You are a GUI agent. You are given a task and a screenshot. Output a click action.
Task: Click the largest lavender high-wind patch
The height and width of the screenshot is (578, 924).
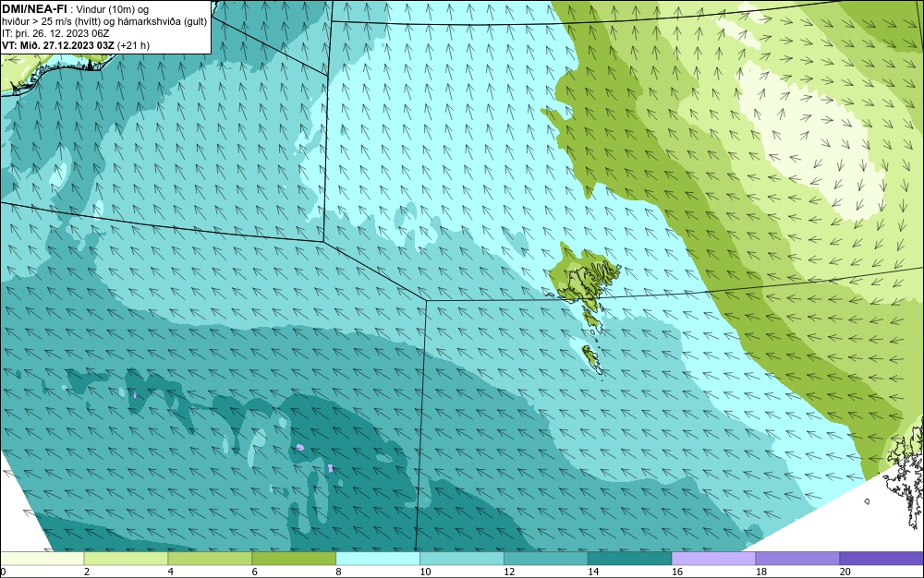point(300,447)
